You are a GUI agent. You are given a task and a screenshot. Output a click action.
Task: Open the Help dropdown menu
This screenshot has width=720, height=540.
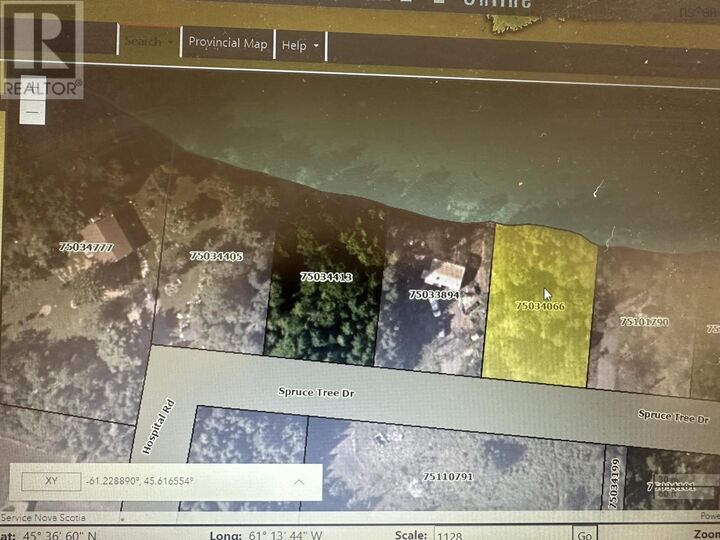pyautogui.click(x=300, y=45)
